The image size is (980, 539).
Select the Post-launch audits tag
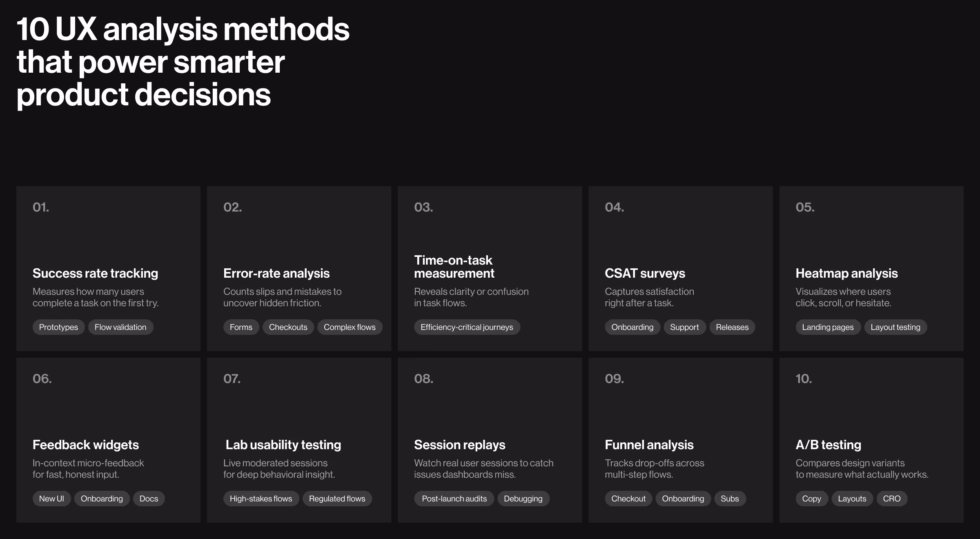pos(454,499)
